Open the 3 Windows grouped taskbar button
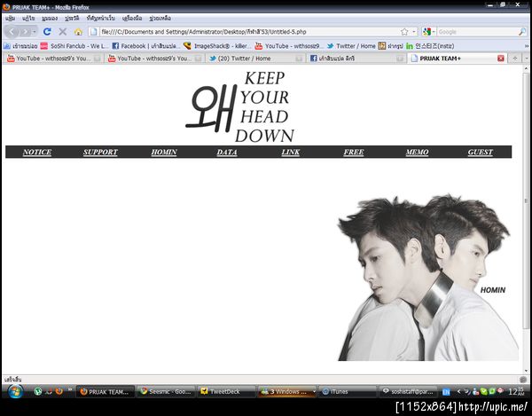 point(286,391)
